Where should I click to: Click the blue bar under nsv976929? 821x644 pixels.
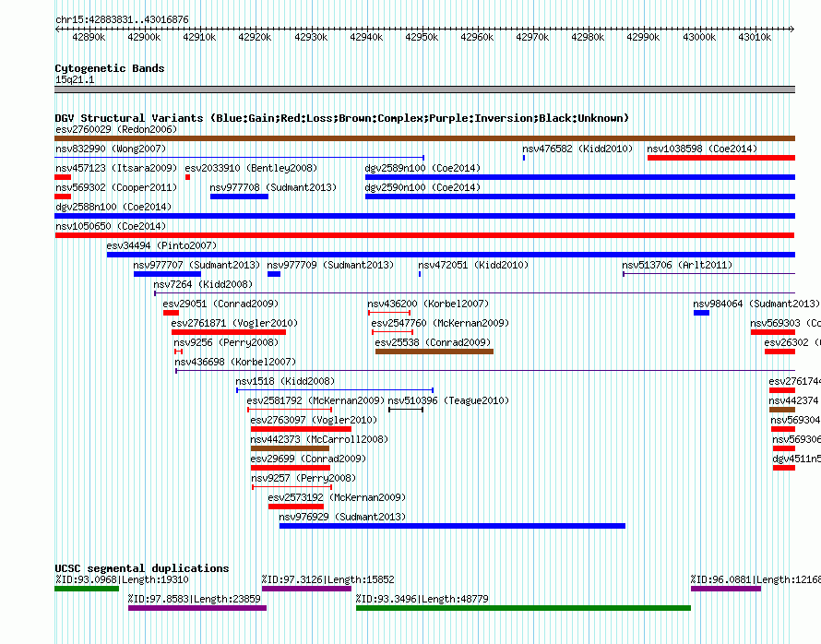[x=452, y=526]
